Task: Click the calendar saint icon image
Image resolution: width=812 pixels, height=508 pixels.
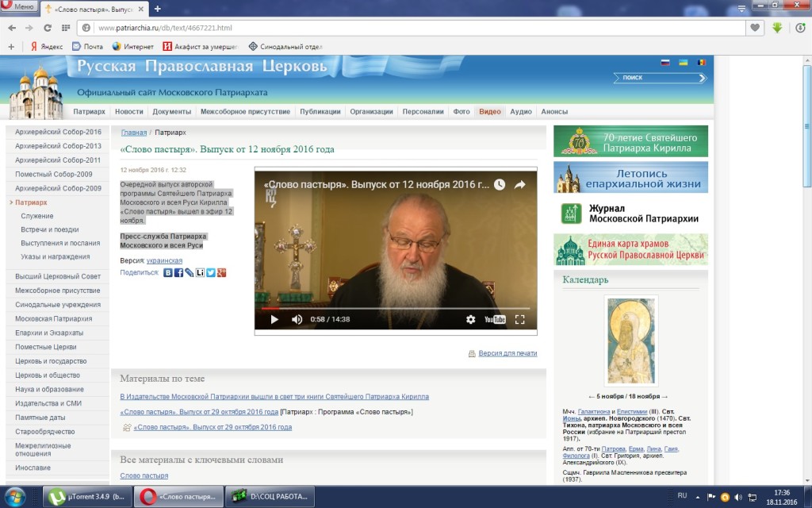Action: (630, 341)
